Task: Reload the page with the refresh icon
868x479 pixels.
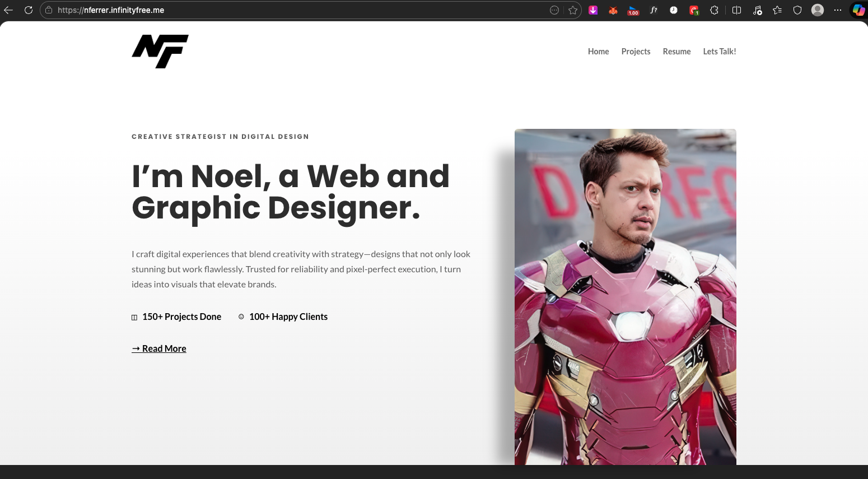Action: point(29,10)
